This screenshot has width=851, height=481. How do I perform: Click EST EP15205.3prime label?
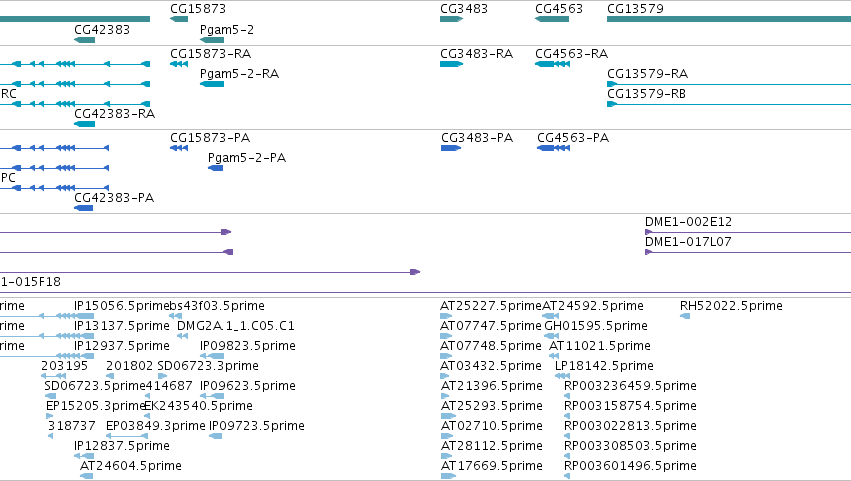[x=96, y=406]
